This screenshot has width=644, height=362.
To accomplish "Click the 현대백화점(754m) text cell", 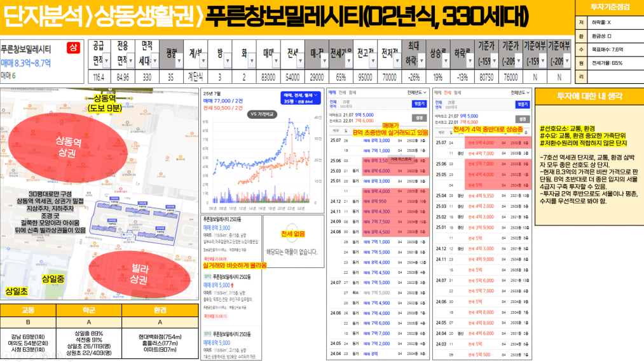I will [160, 343].
